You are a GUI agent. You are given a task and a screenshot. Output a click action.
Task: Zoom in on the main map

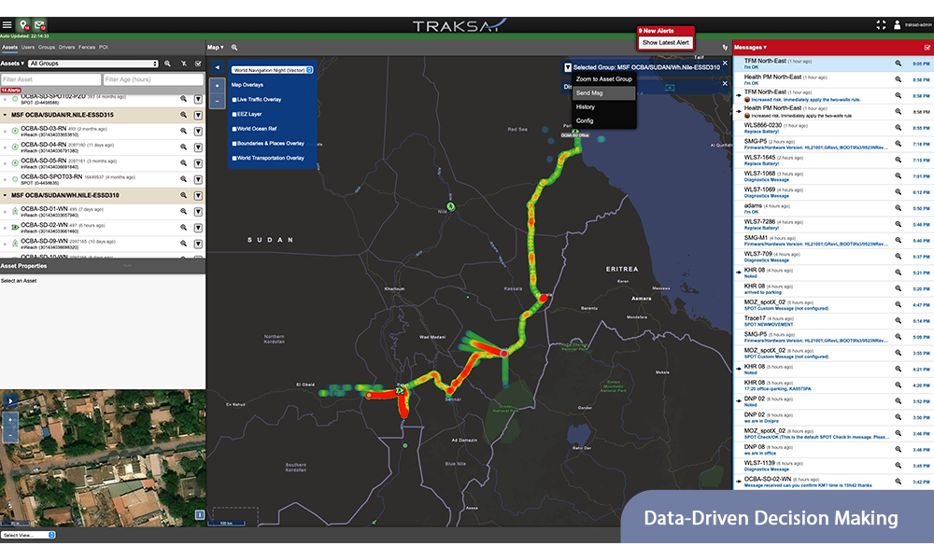tap(217, 85)
